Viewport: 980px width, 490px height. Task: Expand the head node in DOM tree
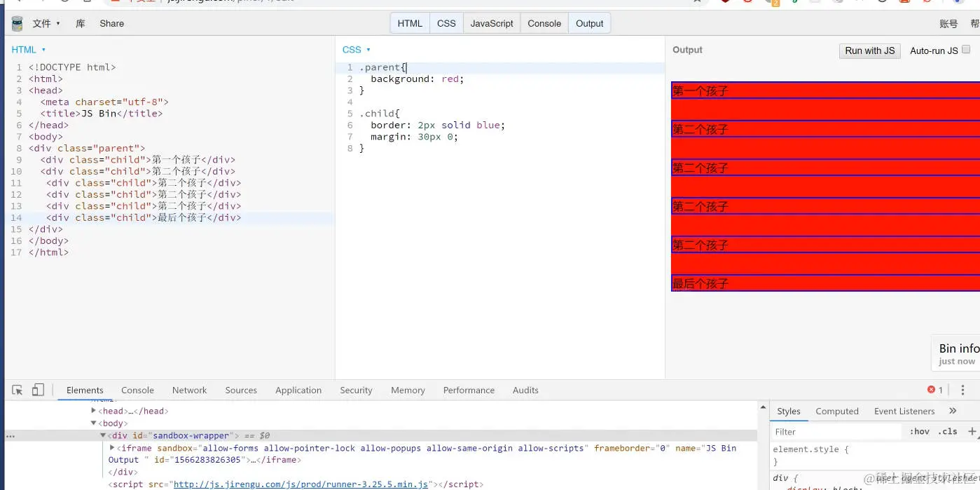click(x=95, y=411)
